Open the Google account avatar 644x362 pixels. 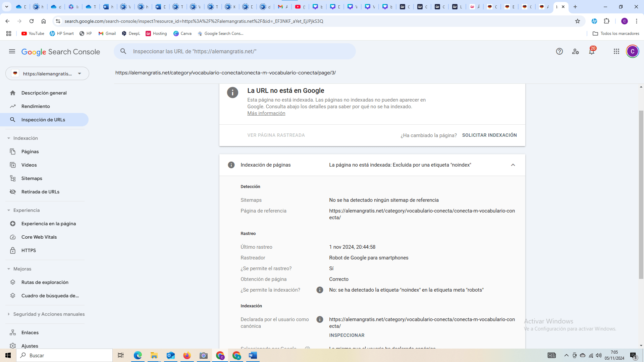[x=633, y=51]
